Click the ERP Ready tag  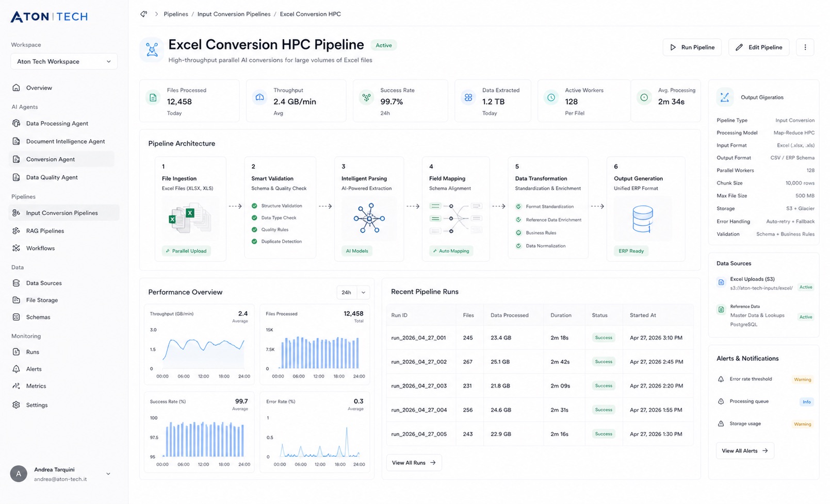coord(631,251)
